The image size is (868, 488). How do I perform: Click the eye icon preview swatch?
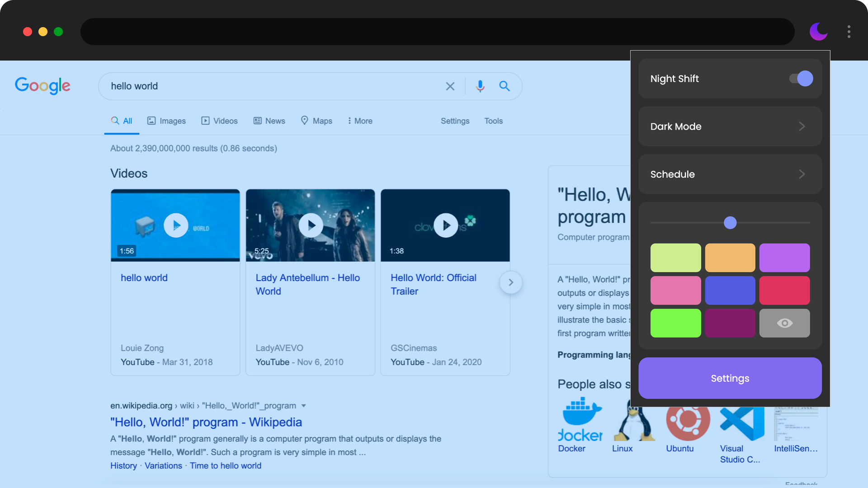[x=784, y=323]
